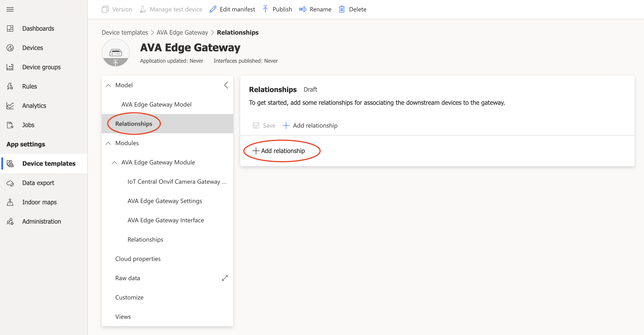Click the Indoor maps icon
Viewport: 644px width, 335px height.
[x=10, y=202]
